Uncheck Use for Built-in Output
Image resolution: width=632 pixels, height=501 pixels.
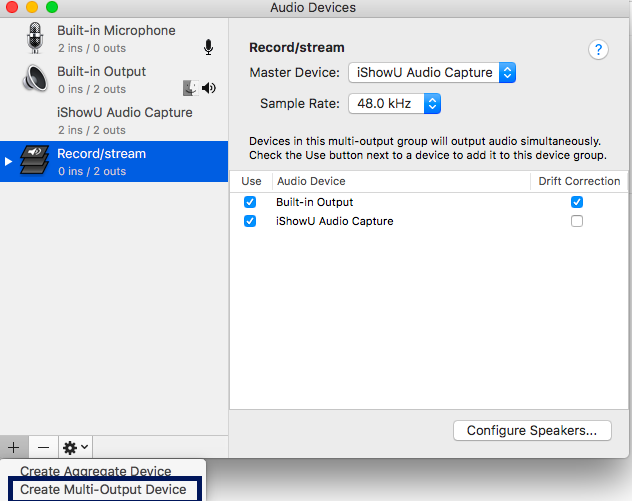tap(250, 202)
